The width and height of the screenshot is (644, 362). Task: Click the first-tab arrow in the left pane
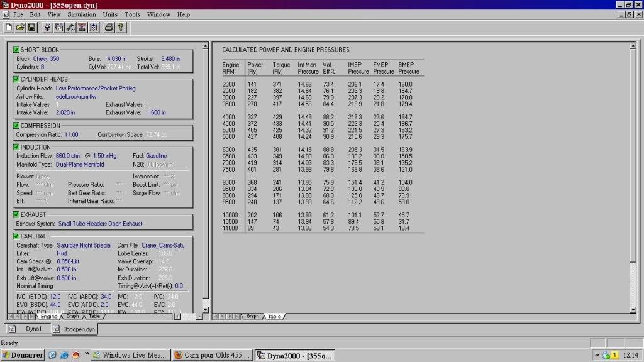click(x=11, y=317)
